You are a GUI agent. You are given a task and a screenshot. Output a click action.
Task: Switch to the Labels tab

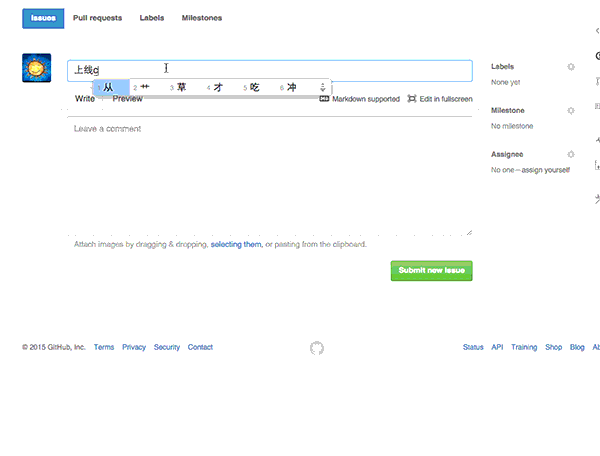click(152, 18)
